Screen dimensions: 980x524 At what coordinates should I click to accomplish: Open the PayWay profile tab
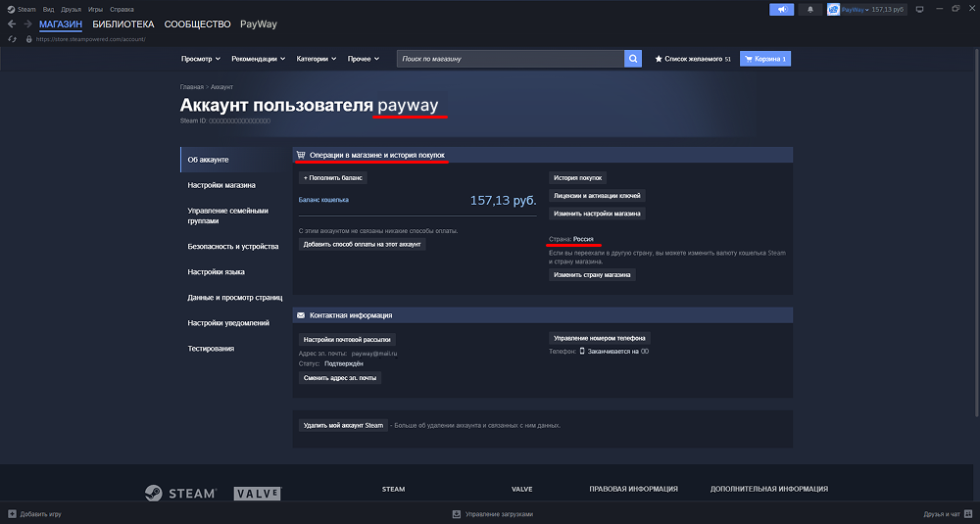(x=259, y=24)
